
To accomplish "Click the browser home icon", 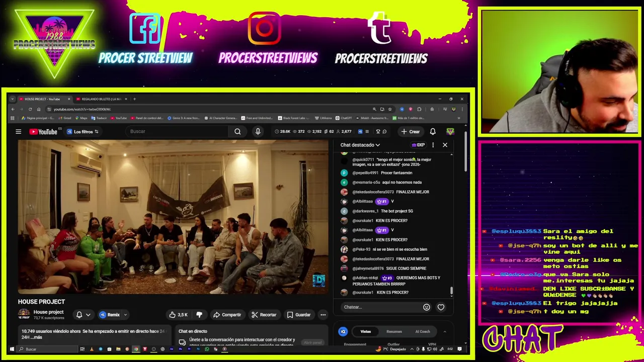I will pos(39,109).
